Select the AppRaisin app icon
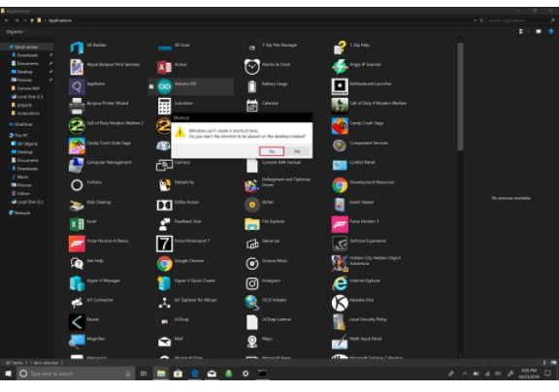The image size is (559, 392). click(x=77, y=86)
